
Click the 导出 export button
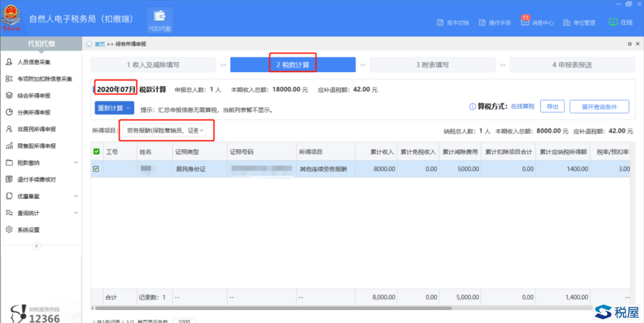[552, 107]
